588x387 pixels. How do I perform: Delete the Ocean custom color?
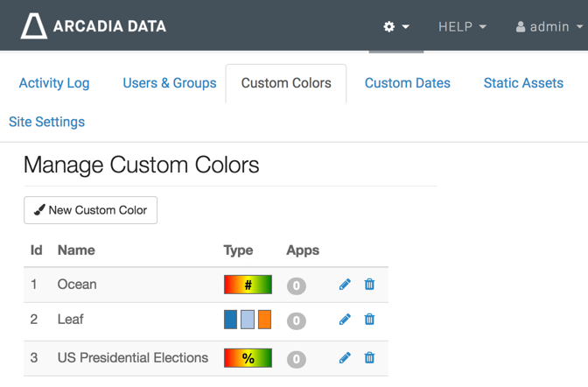coord(369,285)
